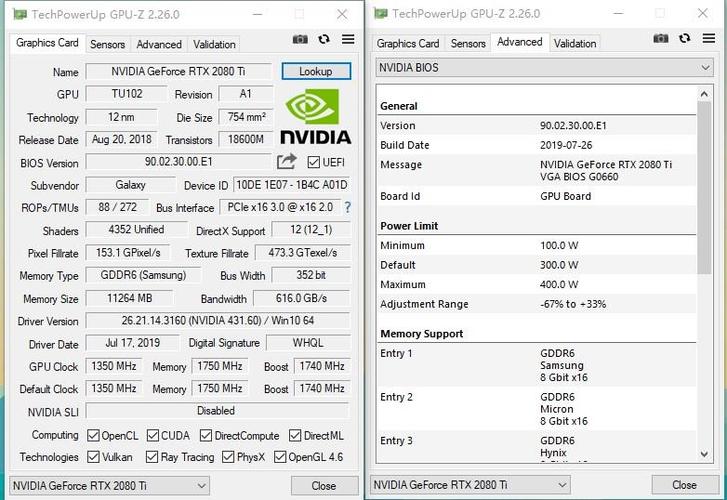
Task: Click the vertical scrollbar thumb in Advanced panel
Action: point(704,187)
